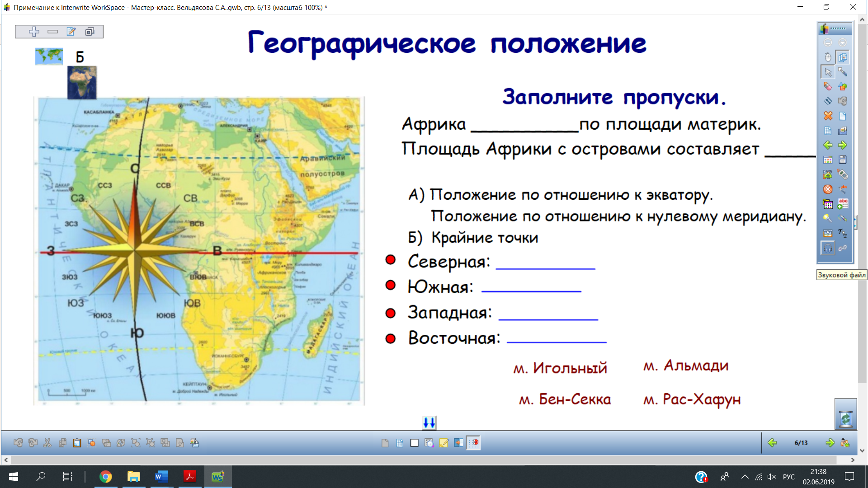
Task: Open Word from Windows taskbar
Action: [x=161, y=476]
